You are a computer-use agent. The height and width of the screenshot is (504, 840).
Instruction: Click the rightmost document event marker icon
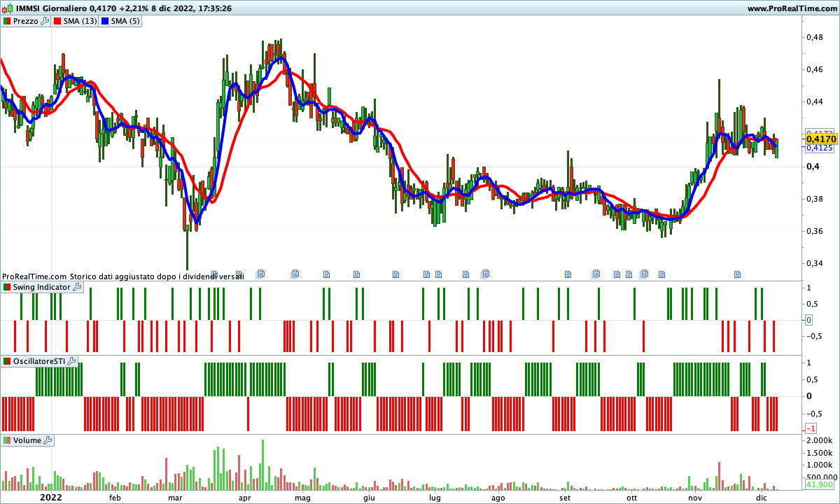pos(736,274)
